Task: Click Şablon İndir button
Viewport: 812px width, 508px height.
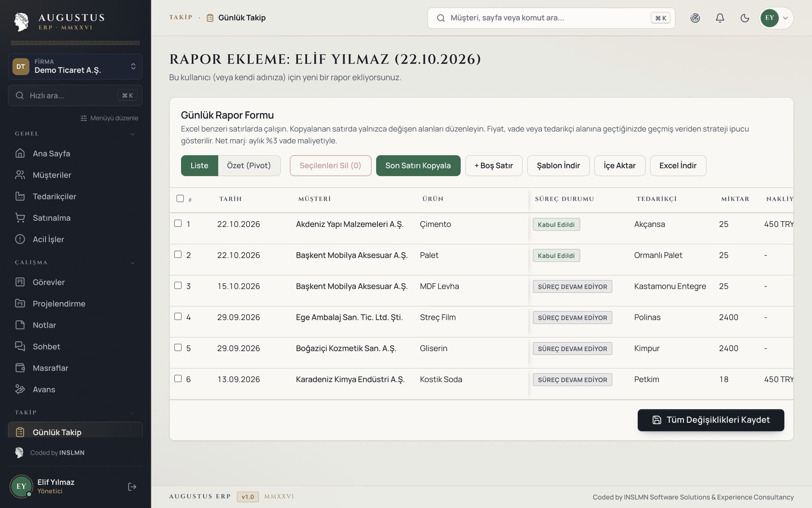Action: pos(558,166)
